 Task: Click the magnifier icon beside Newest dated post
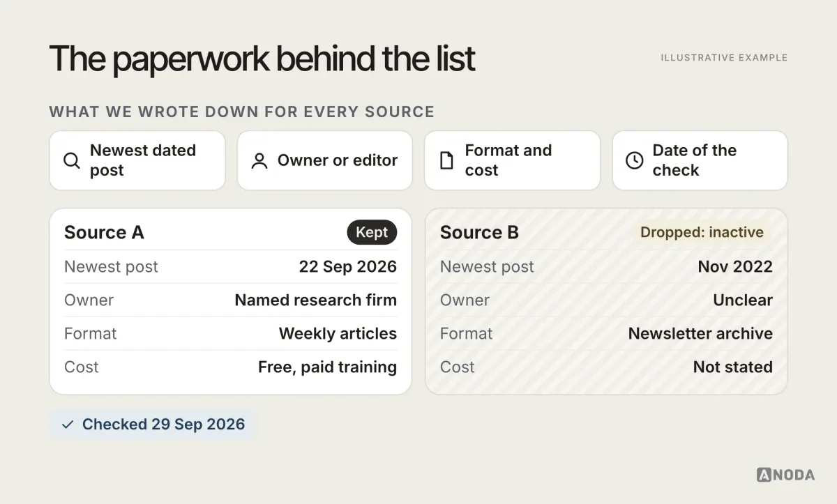pyautogui.click(x=71, y=160)
